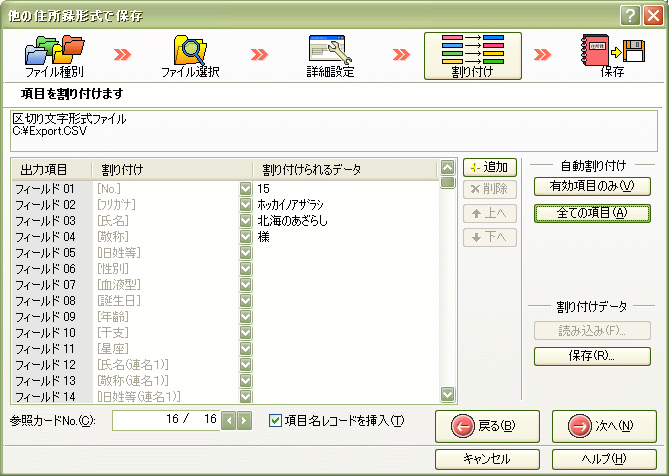669x476 pixels.
Task: Click the list scrollbar thumb
Action: pyautogui.click(x=447, y=183)
